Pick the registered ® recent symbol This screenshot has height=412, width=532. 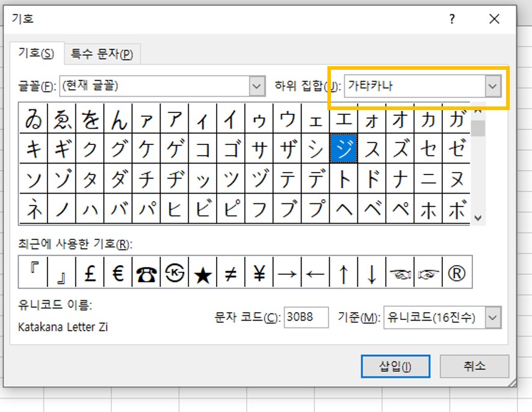point(457,272)
